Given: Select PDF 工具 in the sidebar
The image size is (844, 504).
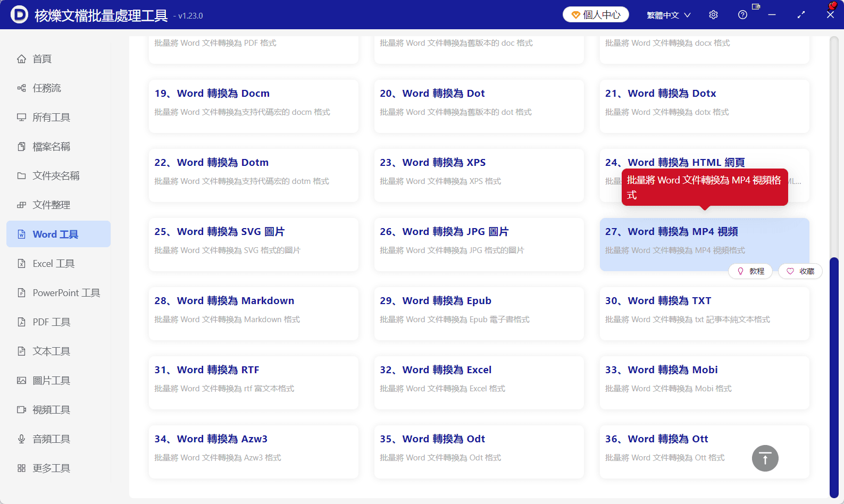Looking at the screenshot, I should [59, 322].
